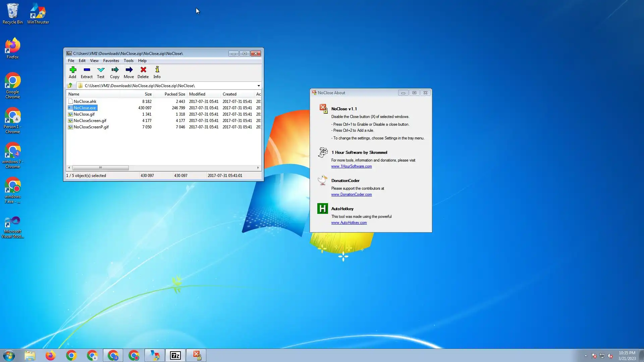This screenshot has width=644, height=362.
Task: Visit www.1HourSoftware.com link
Action: [x=351, y=166]
